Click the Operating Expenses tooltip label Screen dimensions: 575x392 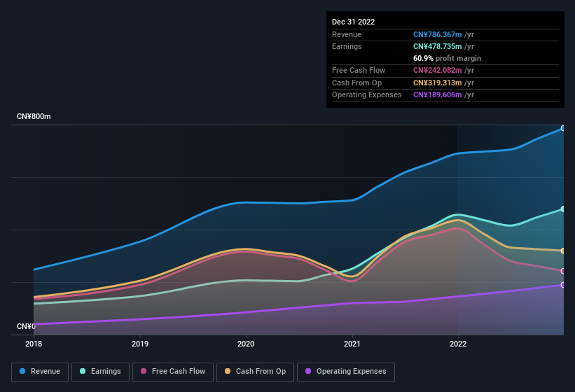pos(367,95)
